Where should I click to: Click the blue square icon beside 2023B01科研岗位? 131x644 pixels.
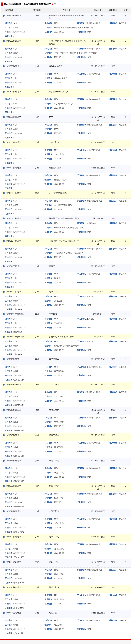(3, 15)
